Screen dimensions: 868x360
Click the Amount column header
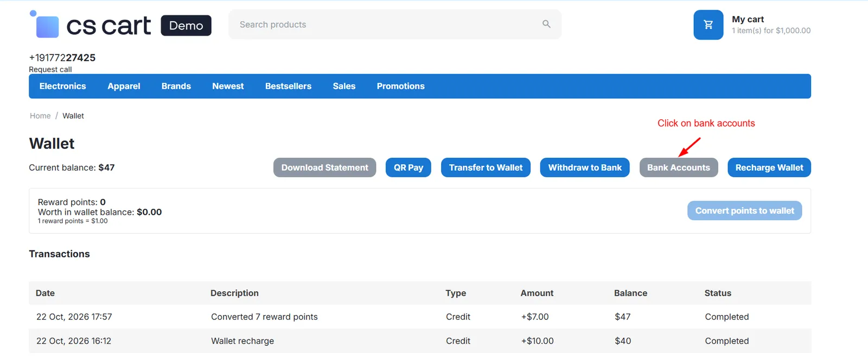point(537,293)
